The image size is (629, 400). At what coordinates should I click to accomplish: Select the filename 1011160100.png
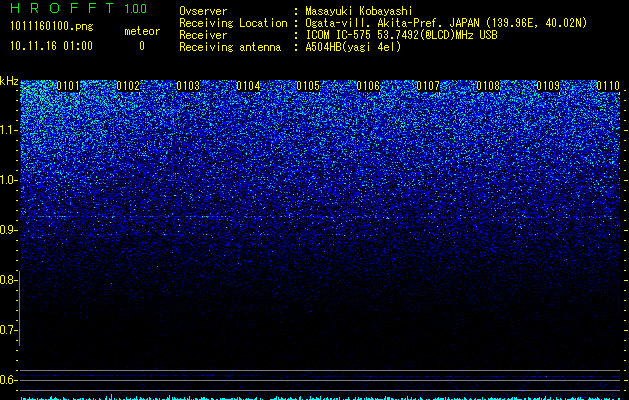pyautogui.click(x=52, y=27)
